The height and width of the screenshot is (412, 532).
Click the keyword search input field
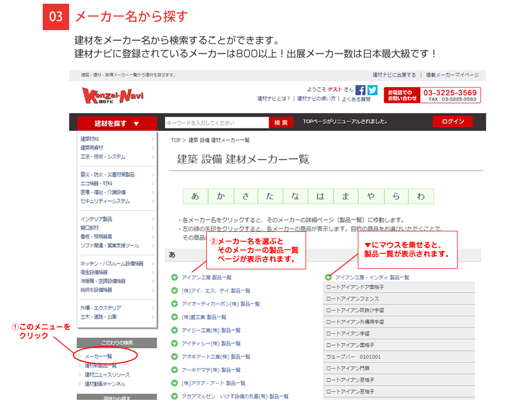217,123
